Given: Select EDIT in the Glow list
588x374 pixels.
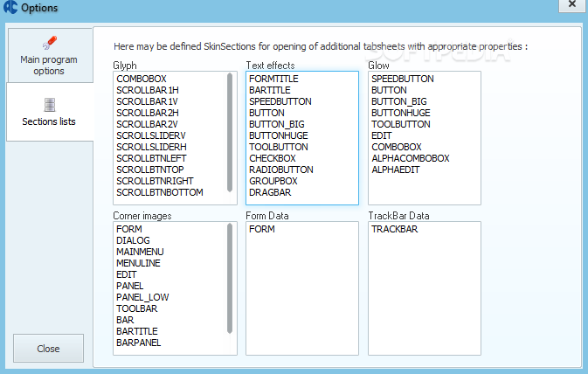Looking at the screenshot, I should tap(382, 135).
